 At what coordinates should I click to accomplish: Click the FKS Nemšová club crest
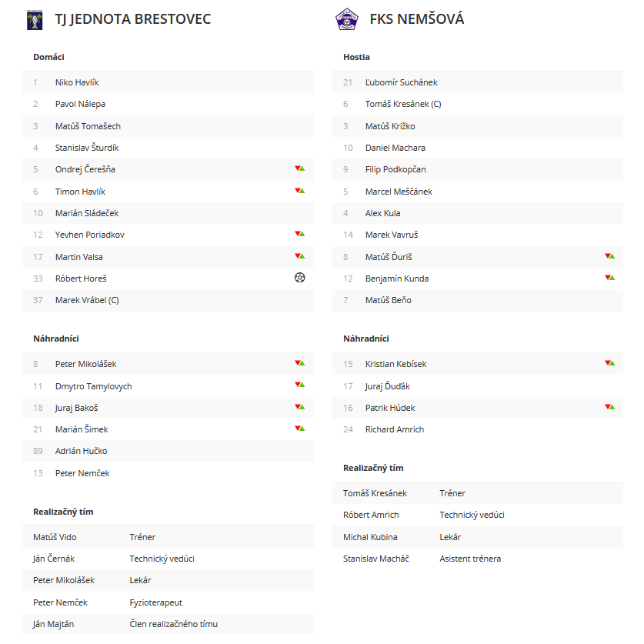tap(347, 19)
